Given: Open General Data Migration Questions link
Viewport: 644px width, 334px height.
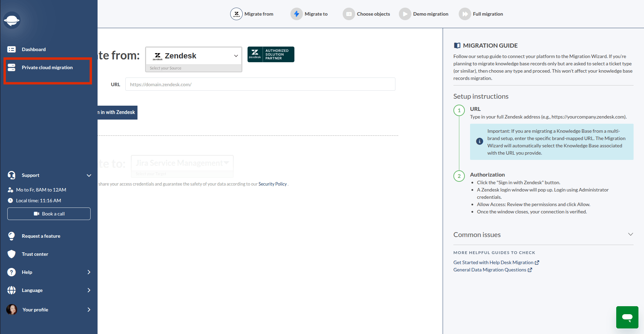Looking at the screenshot, I should pos(490,270).
